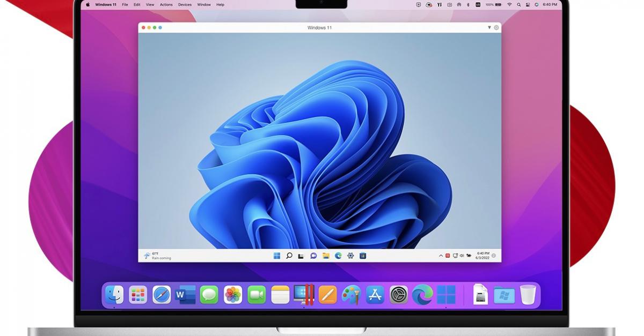Launch Microsoft Edge from the Dock
The height and width of the screenshot is (336, 644).
click(x=422, y=294)
